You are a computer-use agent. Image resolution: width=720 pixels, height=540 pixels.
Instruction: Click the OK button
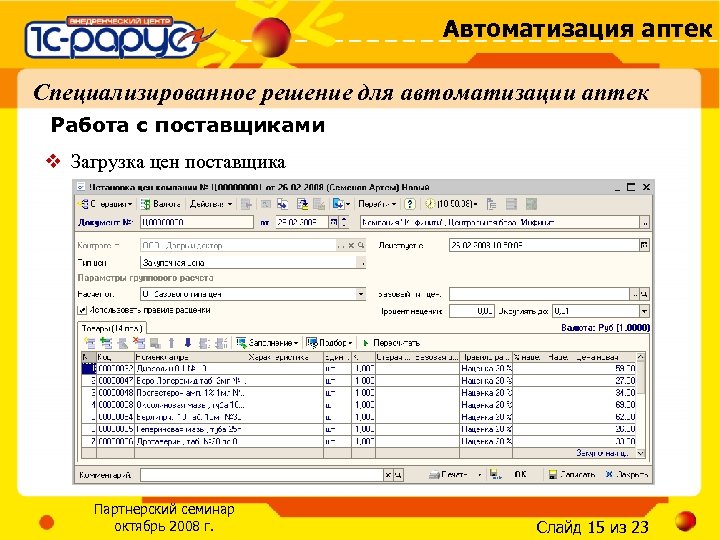(x=520, y=474)
